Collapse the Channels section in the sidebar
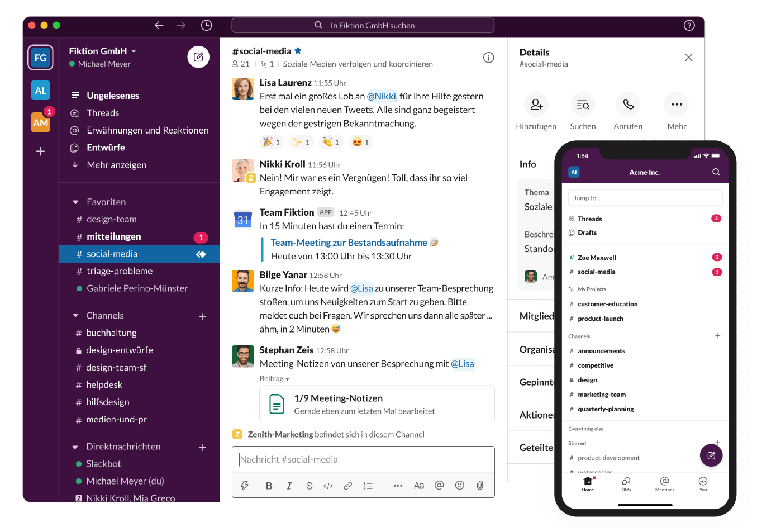 click(75, 316)
